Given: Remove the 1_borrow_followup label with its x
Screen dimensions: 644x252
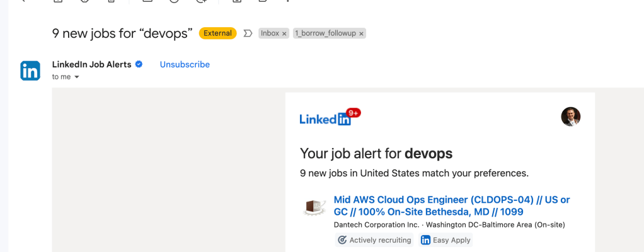Looking at the screenshot, I should [x=361, y=33].
